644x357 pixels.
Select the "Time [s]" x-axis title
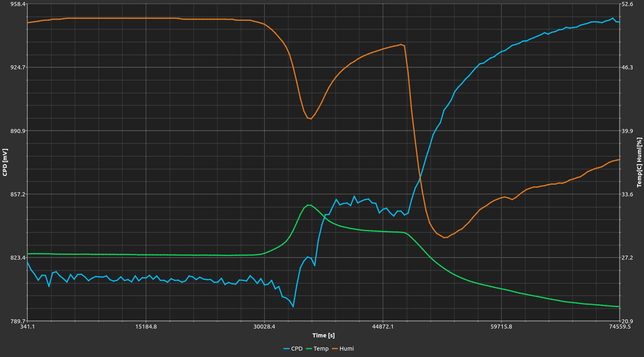pyautogui.click(x=323, y=335)
